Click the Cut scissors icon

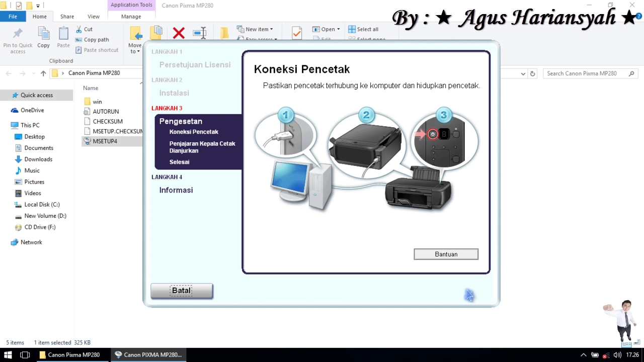(x=79, y=29)
